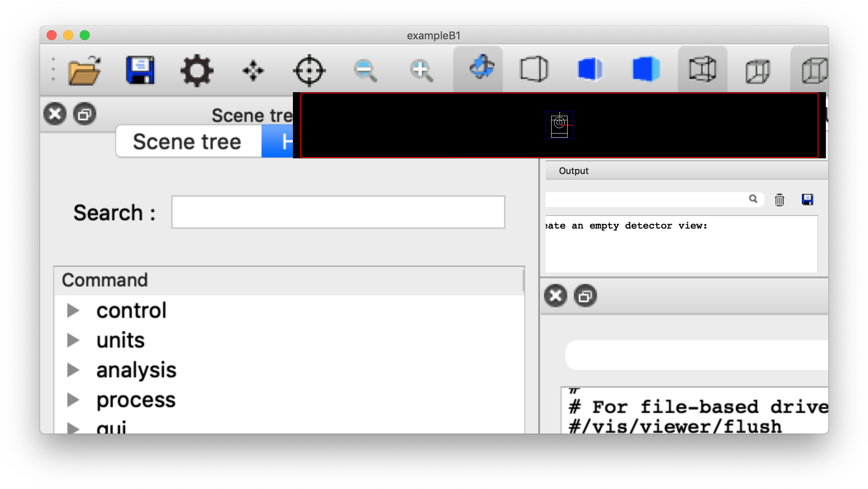This screenshot has width=868, height=489.
Task: Expand the units command node
Action: click(x=73, y=340)
